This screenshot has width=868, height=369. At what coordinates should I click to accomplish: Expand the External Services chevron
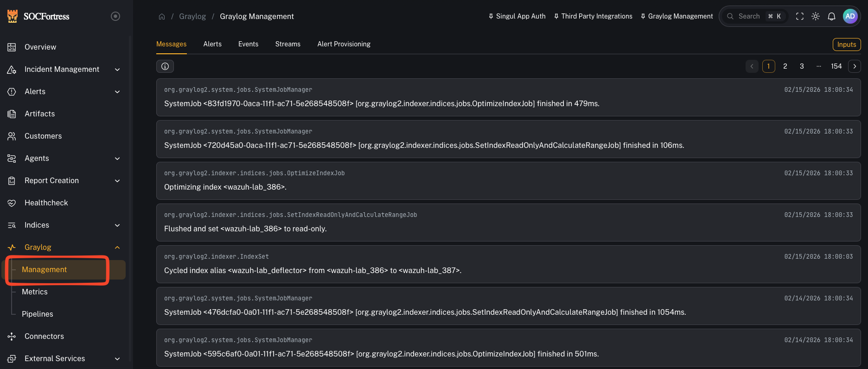117,358
